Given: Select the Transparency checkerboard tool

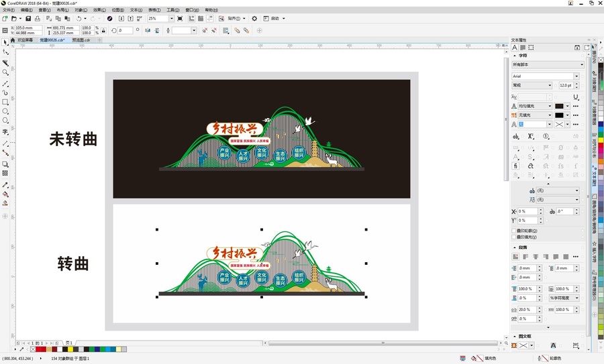Looking at the screenshot, I should pos(5,173).
